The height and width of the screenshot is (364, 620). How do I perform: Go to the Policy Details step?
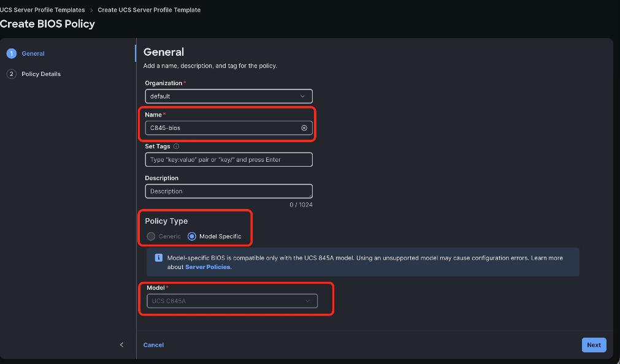41,74
